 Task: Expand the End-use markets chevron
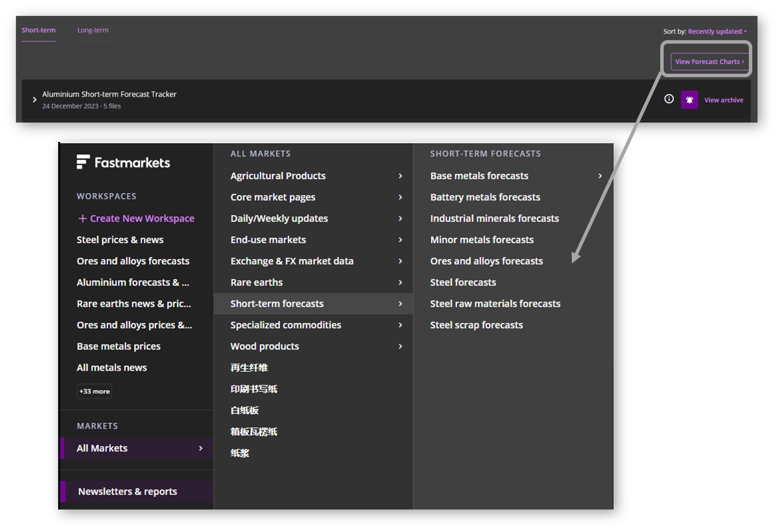(401, 240)
